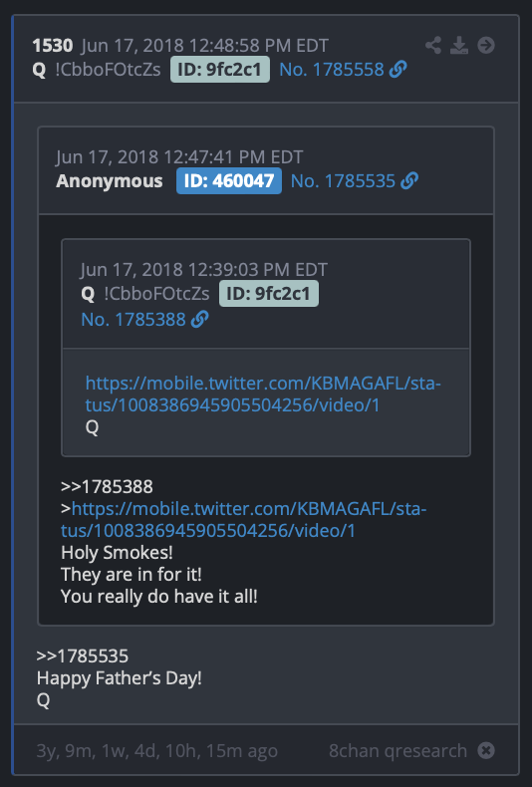Select the ID: 9fc2c1 badge in nested post

tap(269, 293)
